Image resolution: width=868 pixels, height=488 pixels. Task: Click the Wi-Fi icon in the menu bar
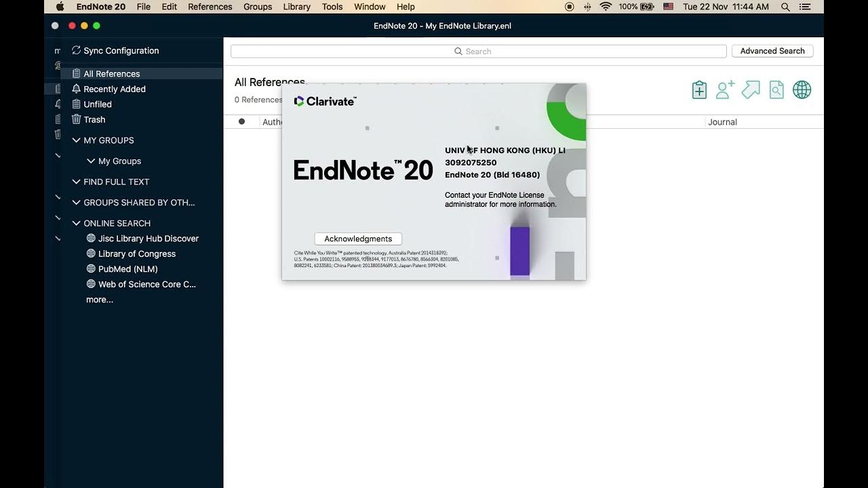606,7
